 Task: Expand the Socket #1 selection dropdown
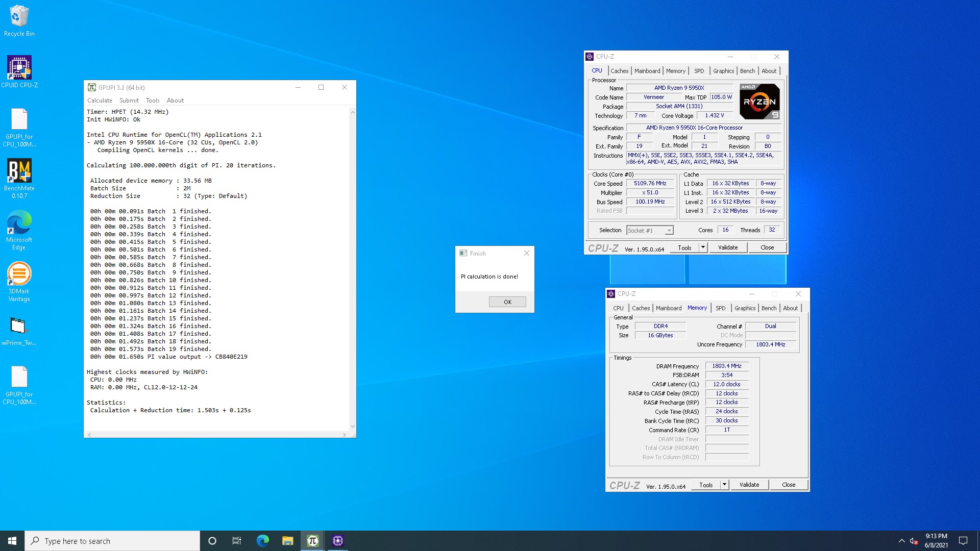[669, 231]
